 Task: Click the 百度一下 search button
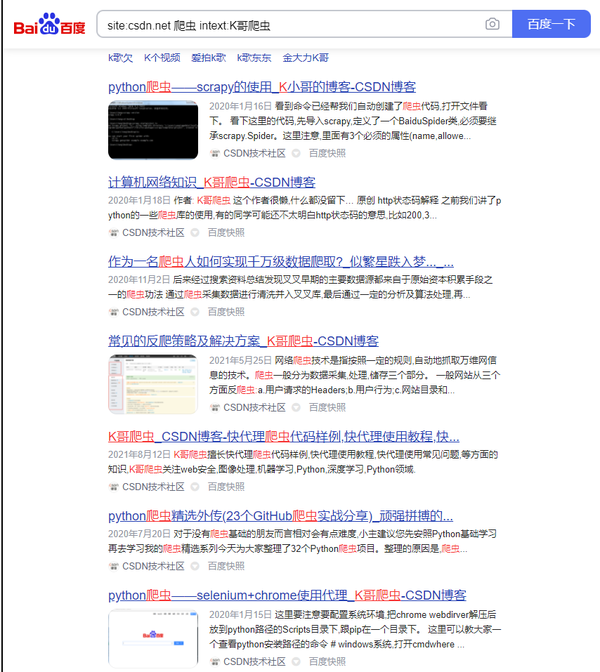click(x=551, y=24)
